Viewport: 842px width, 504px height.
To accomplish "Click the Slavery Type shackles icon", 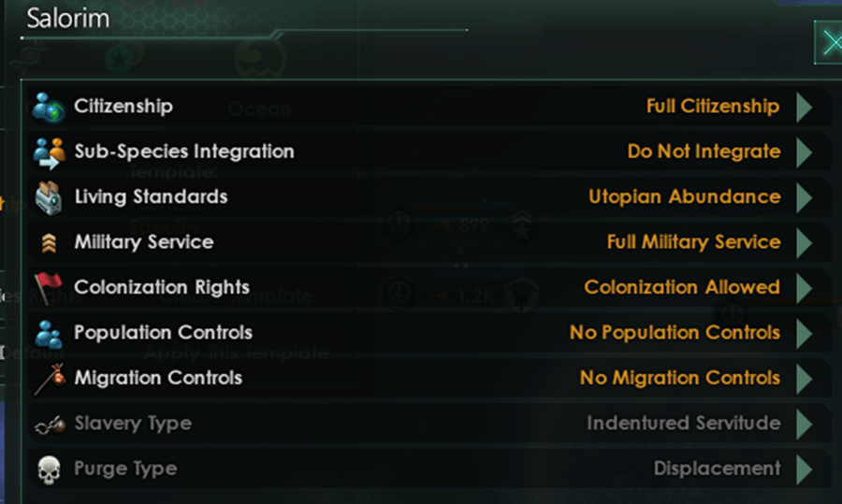I will pos(46,424).
